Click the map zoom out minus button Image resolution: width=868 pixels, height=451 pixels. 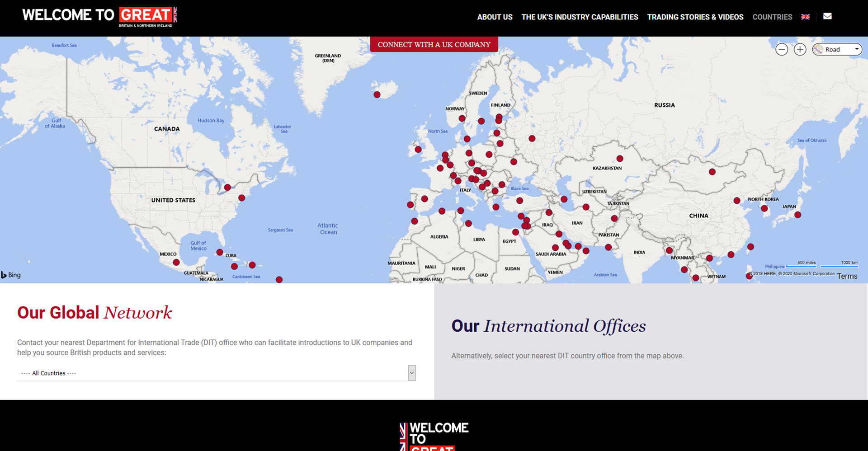782,50
